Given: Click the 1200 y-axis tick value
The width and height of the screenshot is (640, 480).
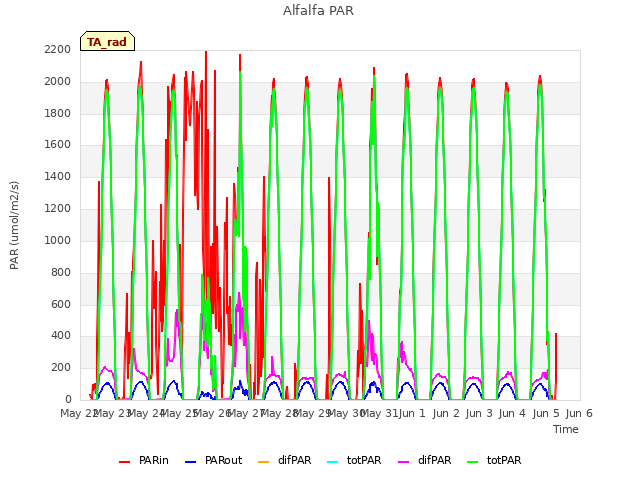Looking at the screenshot, I should pos(58,209).
